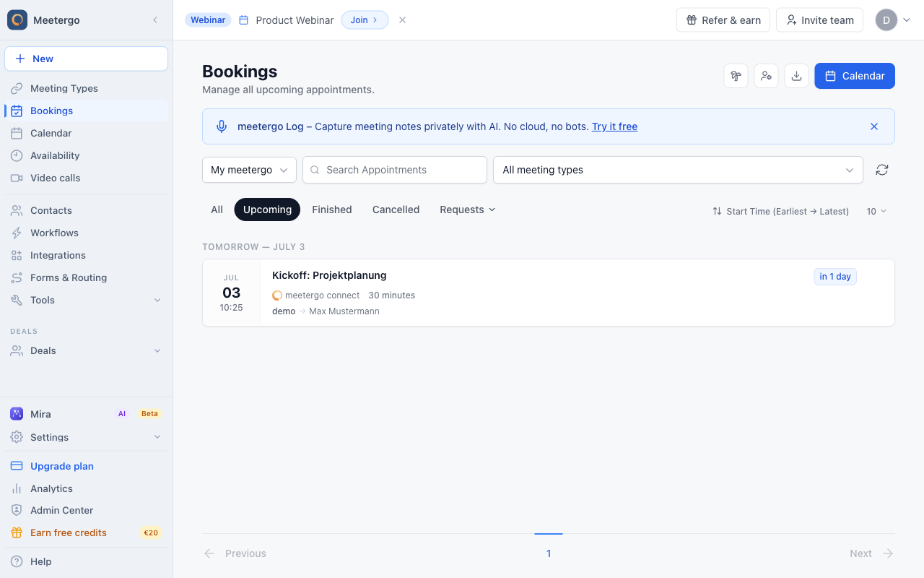Open Meeting Types in sidebar
The height and width of the screenshot is (578, 924).
click(87, 88)
